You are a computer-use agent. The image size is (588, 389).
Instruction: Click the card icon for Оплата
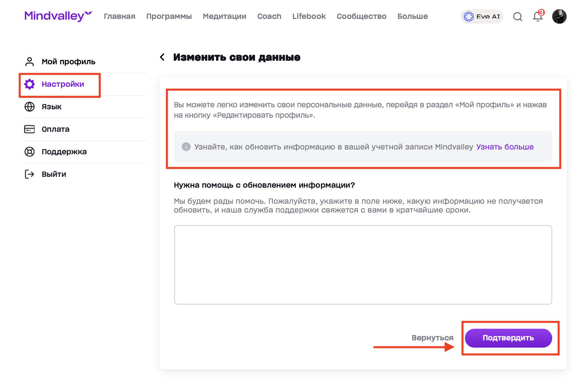click(x=29, y=129)
